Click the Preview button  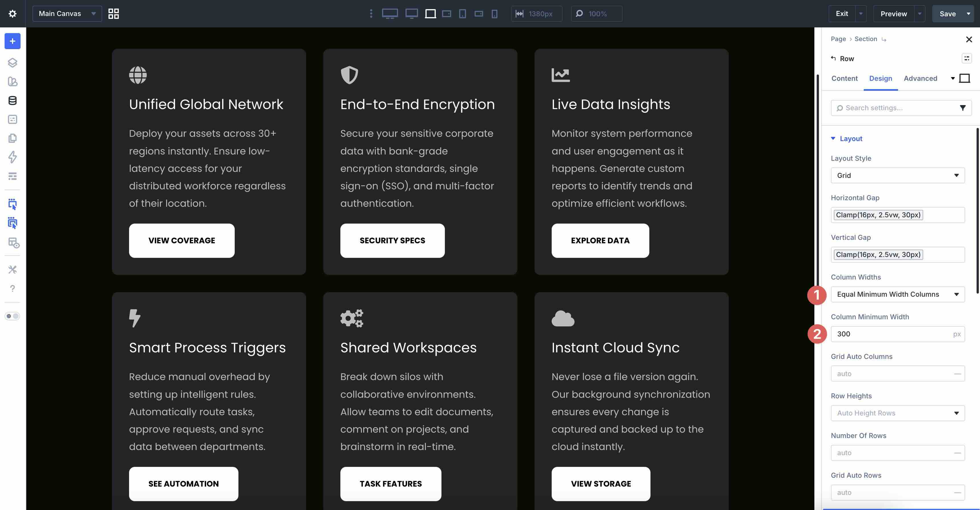pyautogui.click(x=893, y=13)
